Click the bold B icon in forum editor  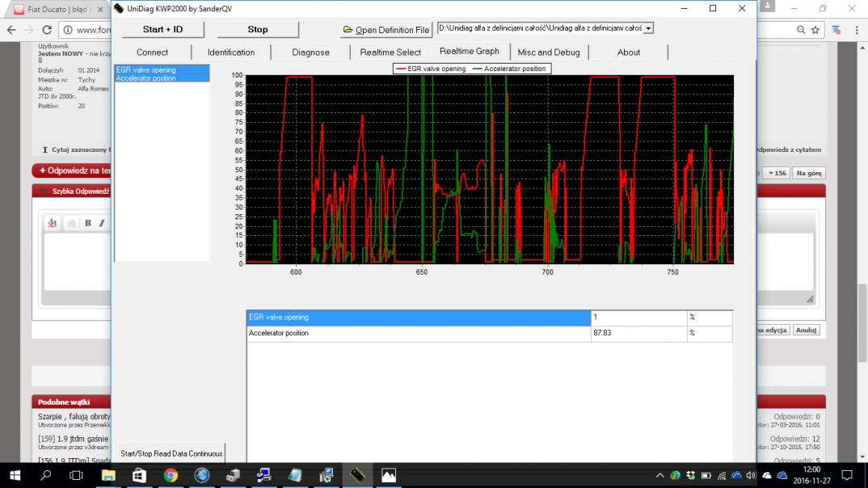pyautogui.click(x=88, y=223)
